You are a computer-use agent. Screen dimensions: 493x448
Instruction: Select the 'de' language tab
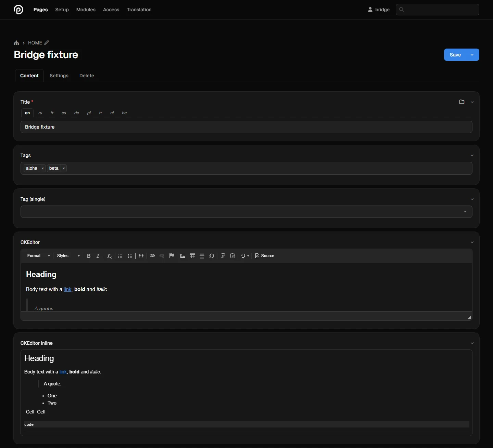pyautogui.click(x=77, y=113)
